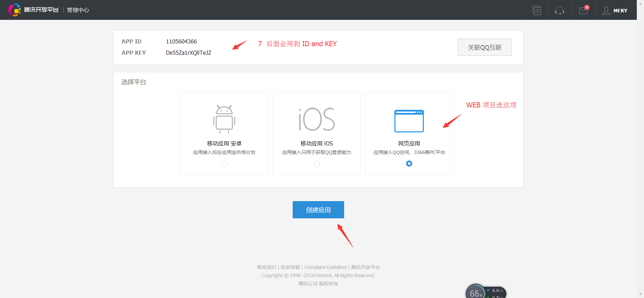
Task: Open the 腾讯开放平台 footer link
Action: point(366,267)
